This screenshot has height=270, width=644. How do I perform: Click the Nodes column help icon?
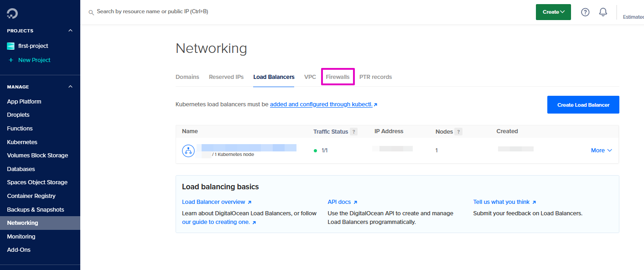tap(458, 132)
